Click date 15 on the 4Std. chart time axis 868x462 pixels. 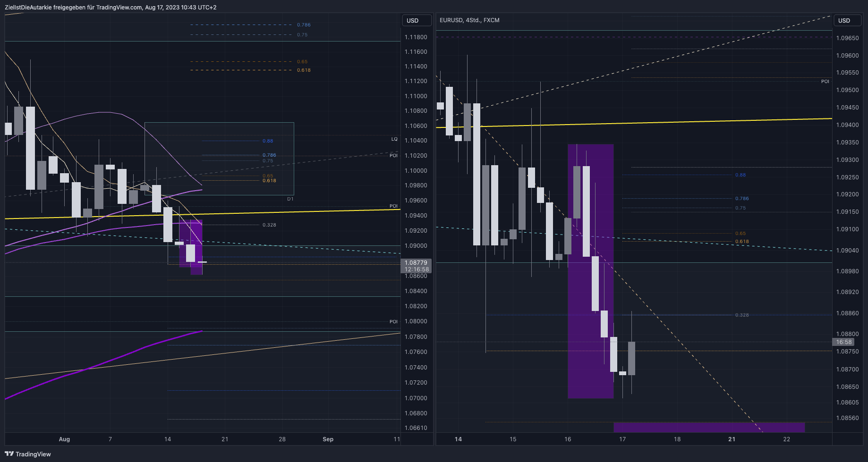click(513, 439)
